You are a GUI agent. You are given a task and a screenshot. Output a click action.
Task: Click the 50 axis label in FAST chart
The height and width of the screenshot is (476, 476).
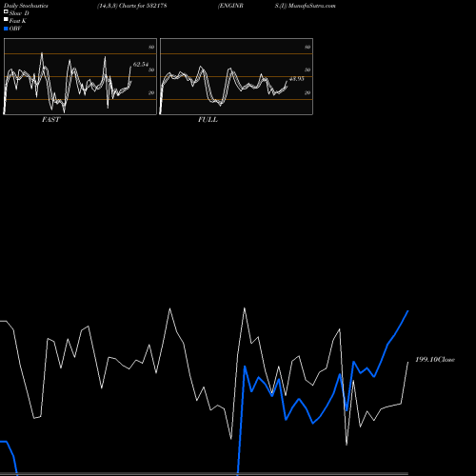tap(151, 69)
